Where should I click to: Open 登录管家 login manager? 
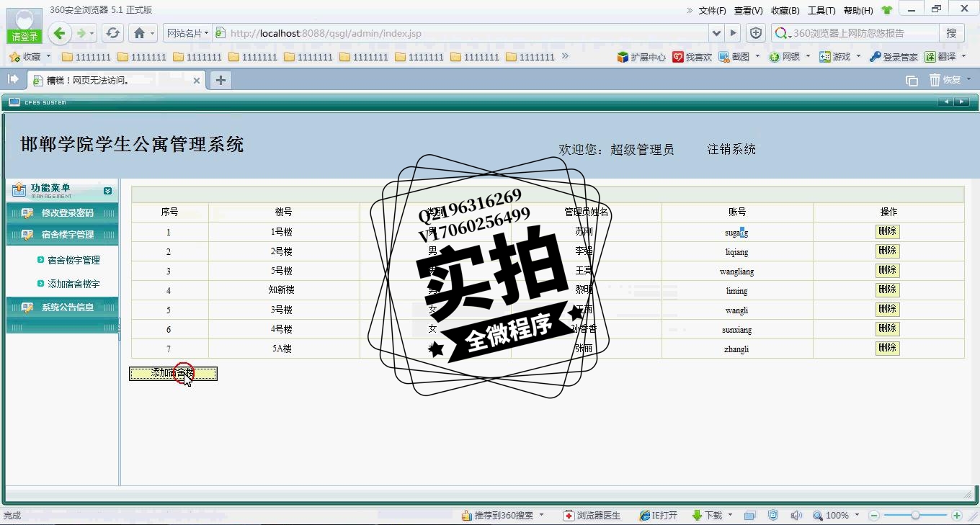(894, 57)
